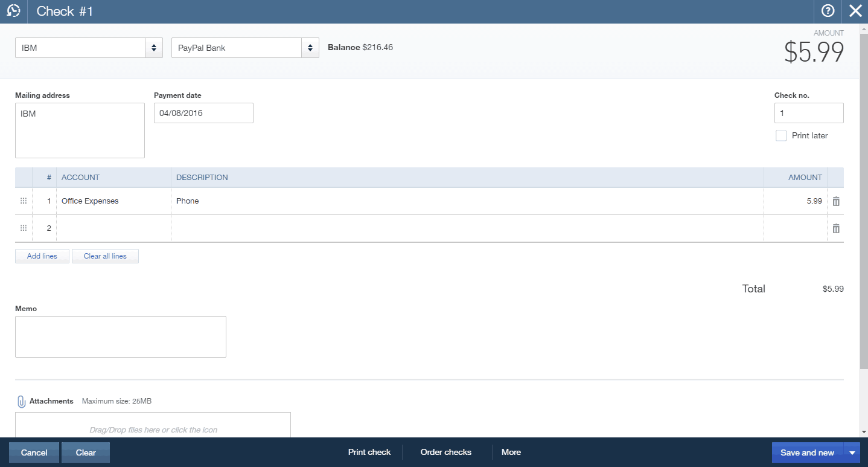Grab the drag handle on line 1
This screenshot has width=868, height=467.
click(x=23, y=201)
